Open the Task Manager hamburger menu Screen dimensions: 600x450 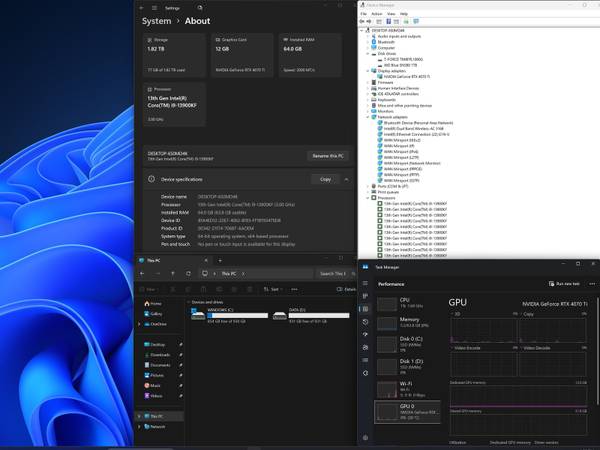(365, 284)
